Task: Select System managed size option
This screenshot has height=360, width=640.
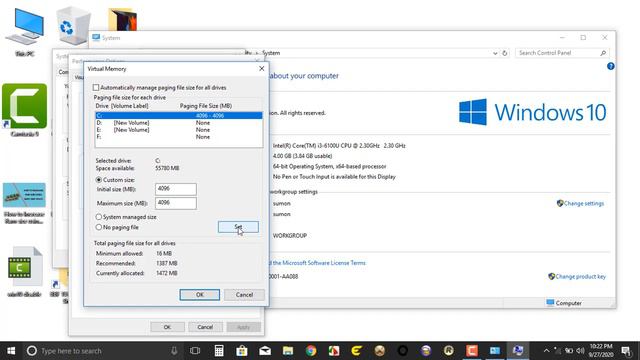Action: 98,217
